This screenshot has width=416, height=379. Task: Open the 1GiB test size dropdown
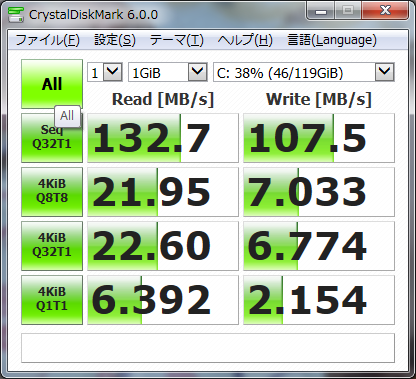coord(168,72)
